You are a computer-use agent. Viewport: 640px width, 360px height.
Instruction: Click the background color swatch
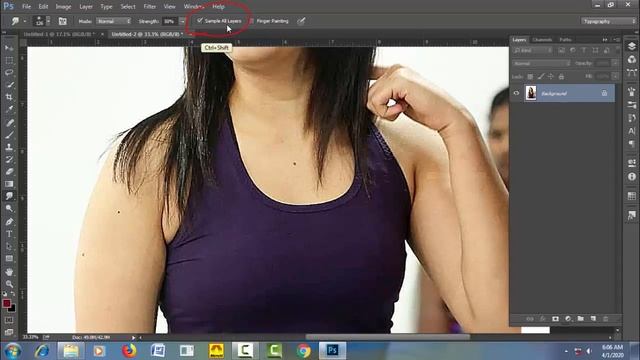point(13,309)
